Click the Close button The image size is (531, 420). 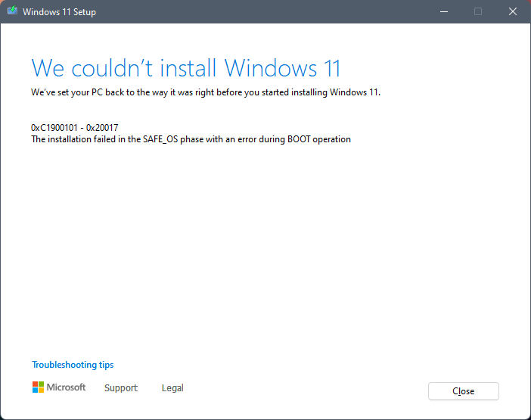pyautogui.click(x=463, y=391)
